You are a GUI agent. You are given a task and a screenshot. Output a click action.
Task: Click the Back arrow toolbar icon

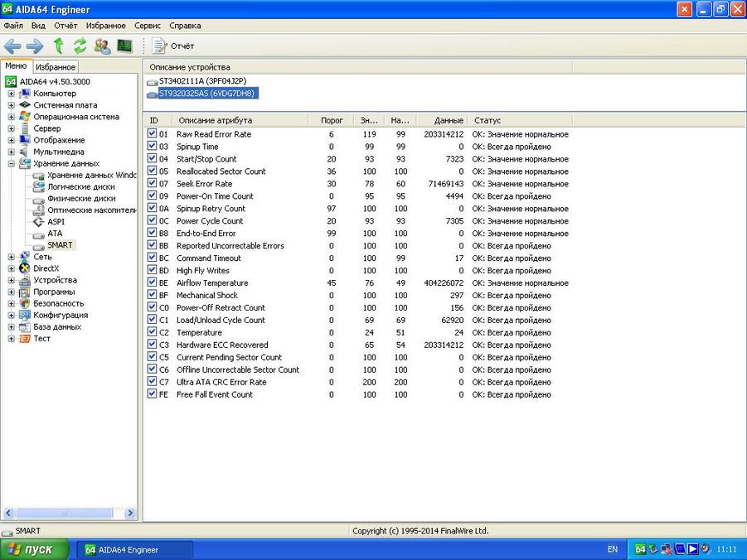point(12,46)
